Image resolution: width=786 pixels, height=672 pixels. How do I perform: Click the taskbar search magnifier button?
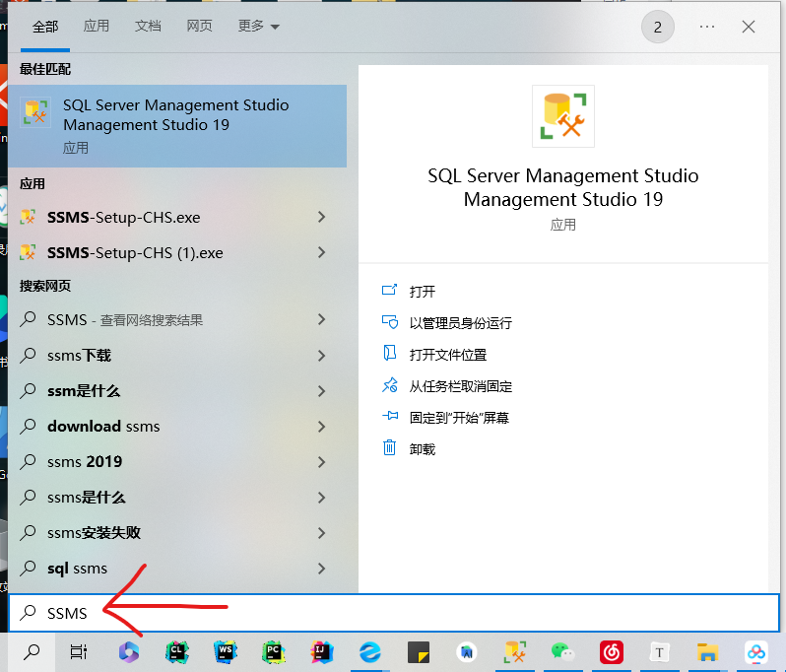click(x=32, y=652)
